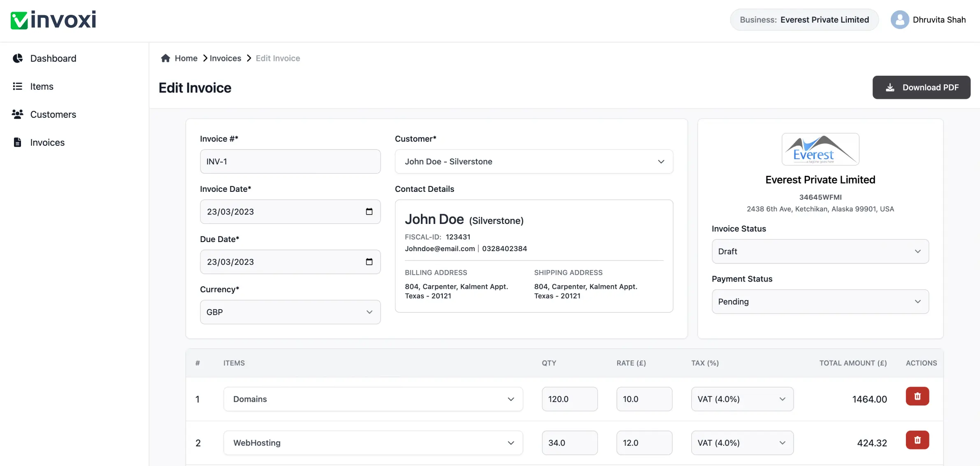
Task: Click the Dashboard pie chart icon
Action: tap(18, 58)
